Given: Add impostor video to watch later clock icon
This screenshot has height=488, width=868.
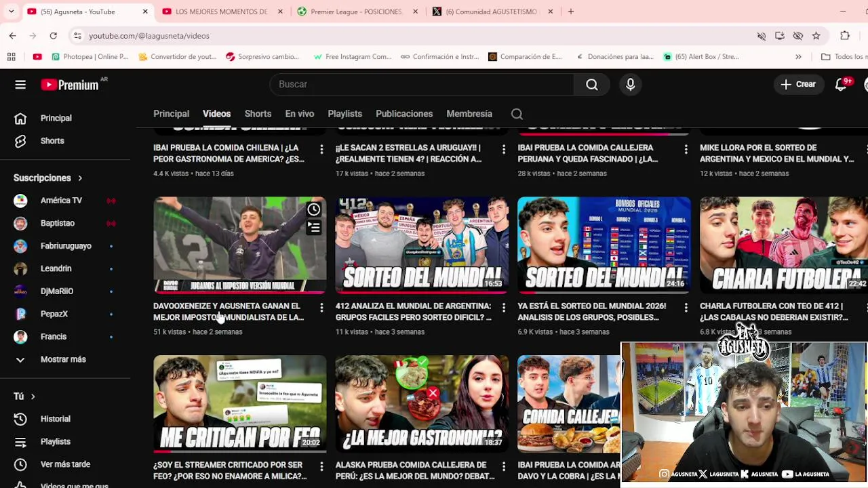Looking at the screenshot, I should [x=313, y=209].
